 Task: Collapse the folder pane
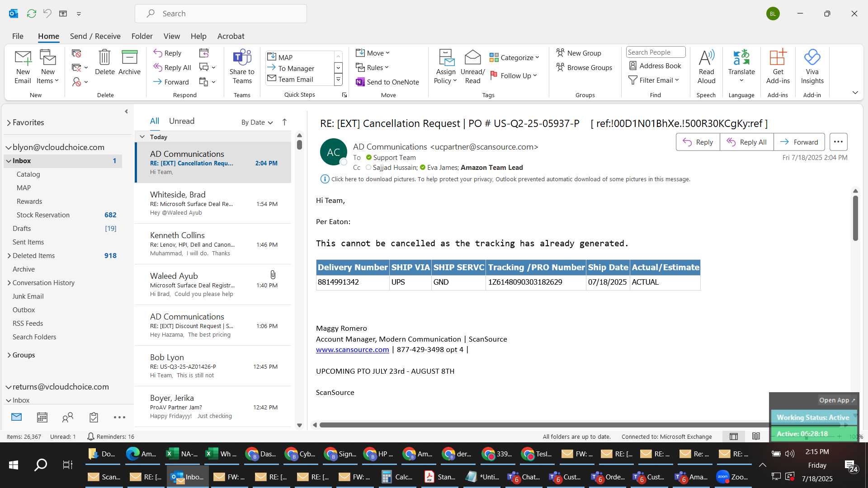pyautogui.click(x=126, y=112)
